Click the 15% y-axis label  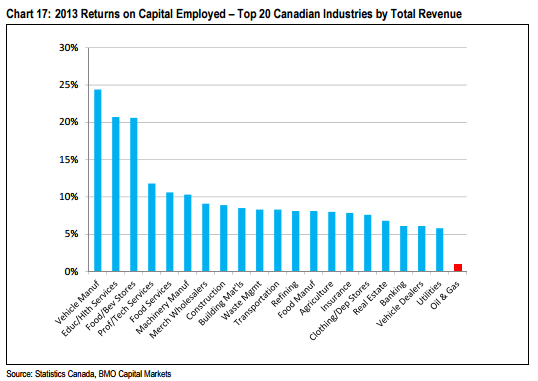point(69,160)
